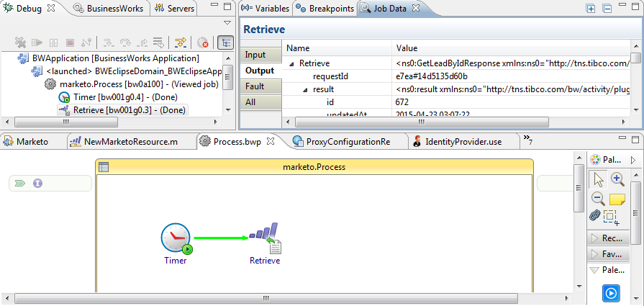Click the Resume debug icon
The height and width of the screenshot is (306, 644).
(37, 42)
